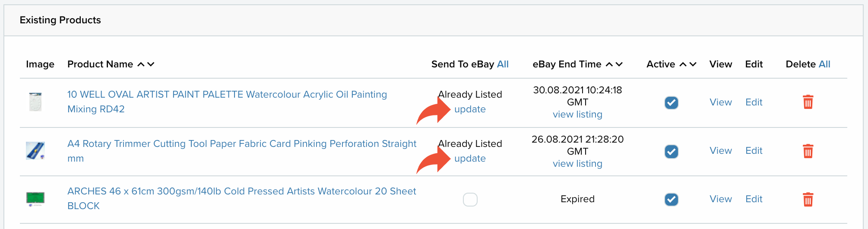Check Send To eBay box for ARCHES

[470, 200]
